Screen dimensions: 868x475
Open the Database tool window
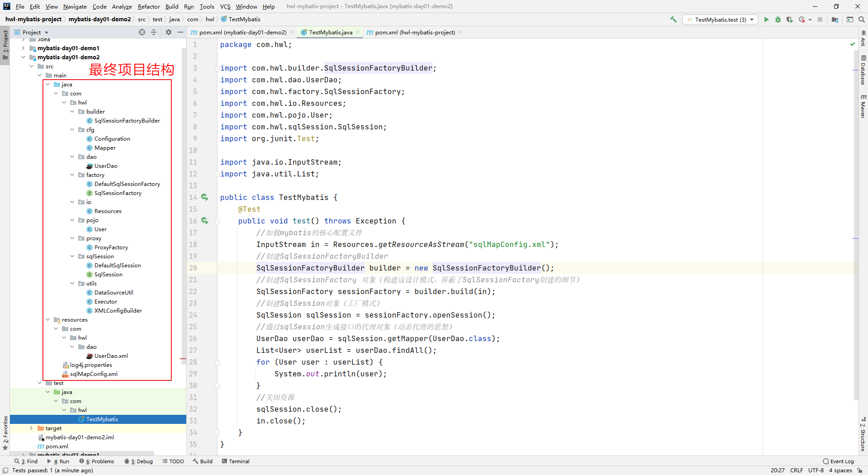click(863, 70)
